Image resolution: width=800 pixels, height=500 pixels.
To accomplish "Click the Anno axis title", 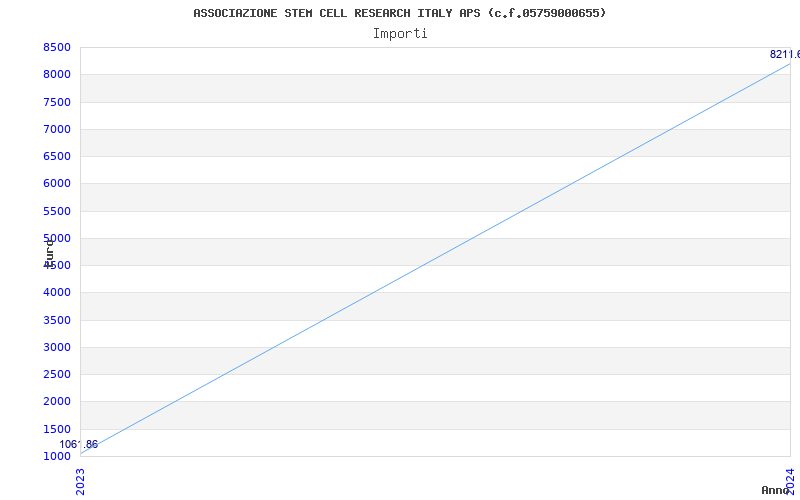I will [x=776, y=490].
